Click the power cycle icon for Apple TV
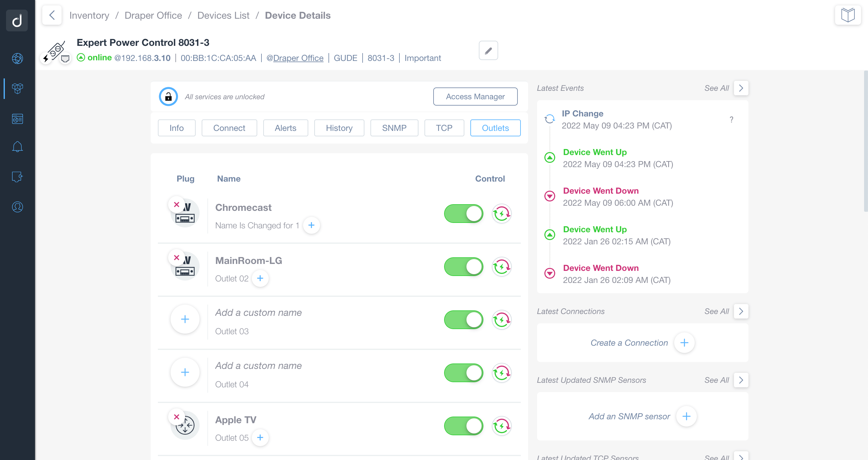 pos(502,426)
